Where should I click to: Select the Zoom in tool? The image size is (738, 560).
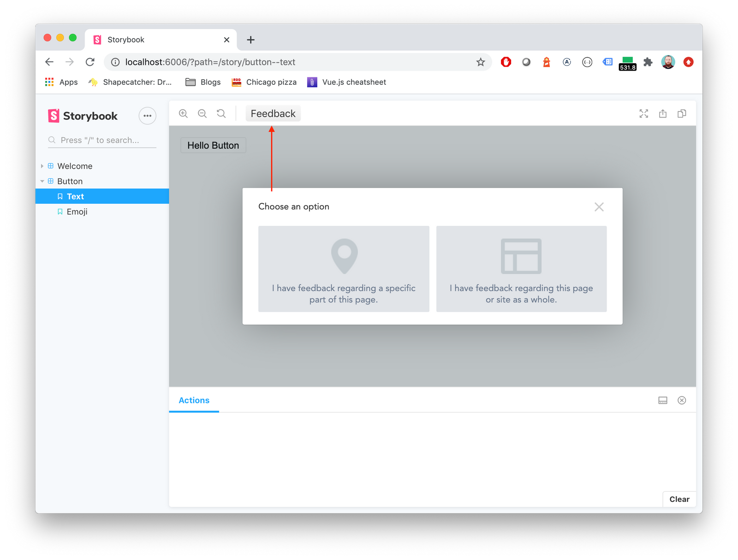(x=183, y=113)
